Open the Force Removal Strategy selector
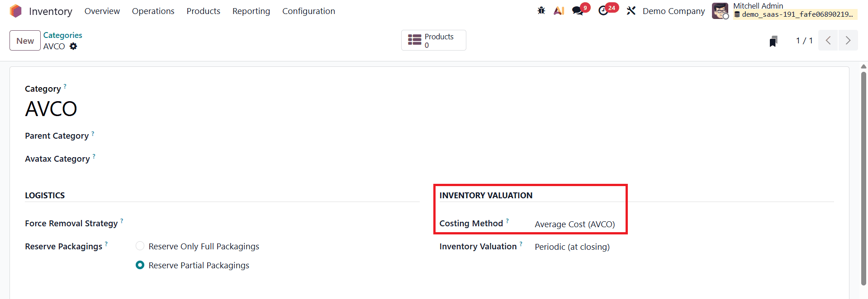This screenshot has width=868, height=299. tap(181, 223)
